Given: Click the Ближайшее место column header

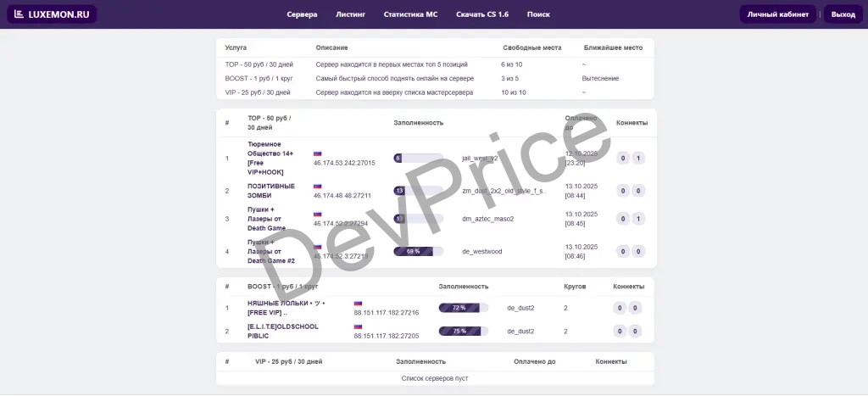Looking at the screenshot, I should tap(614, 47).
